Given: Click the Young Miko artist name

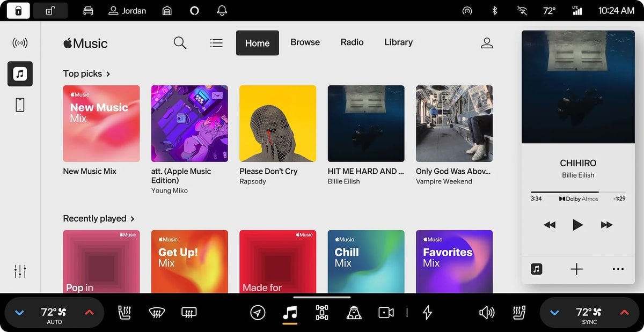Looking at the screenshot, I should (x=170, y=190).
